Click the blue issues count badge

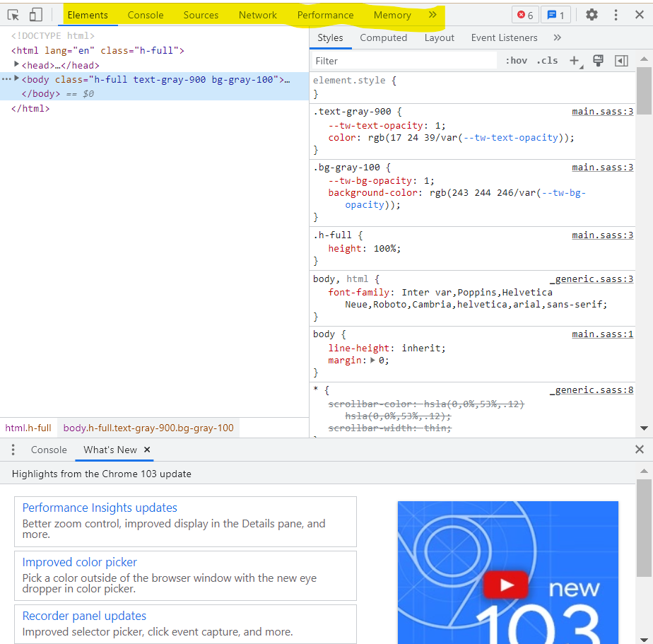pyautogui.click(x=555, y=15)
